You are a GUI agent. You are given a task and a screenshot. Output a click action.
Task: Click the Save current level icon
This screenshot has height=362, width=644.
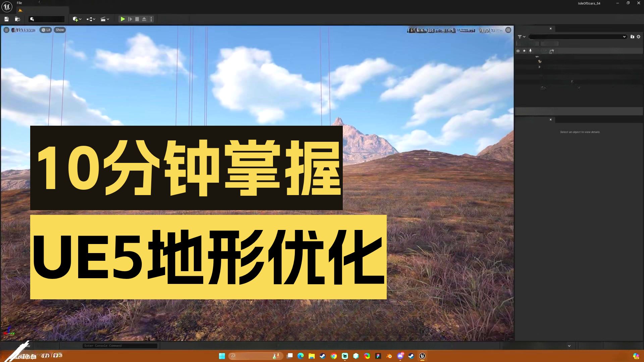6,19
